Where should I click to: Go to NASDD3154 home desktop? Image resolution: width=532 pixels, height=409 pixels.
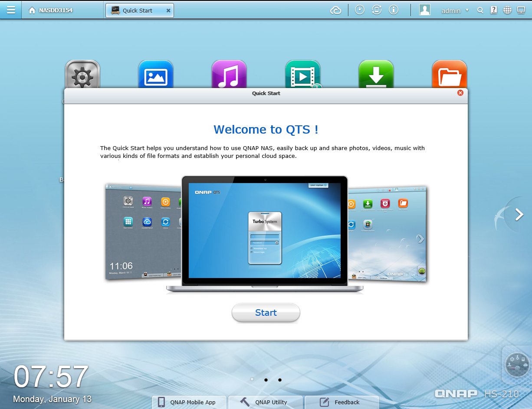(x=51, y=10)
